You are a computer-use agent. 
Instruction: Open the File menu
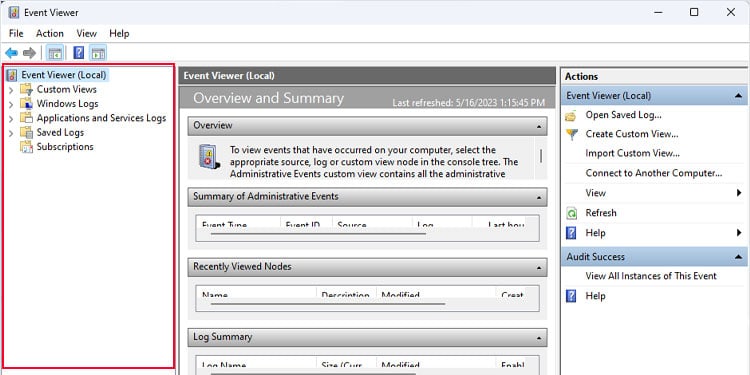click(16, 33)
